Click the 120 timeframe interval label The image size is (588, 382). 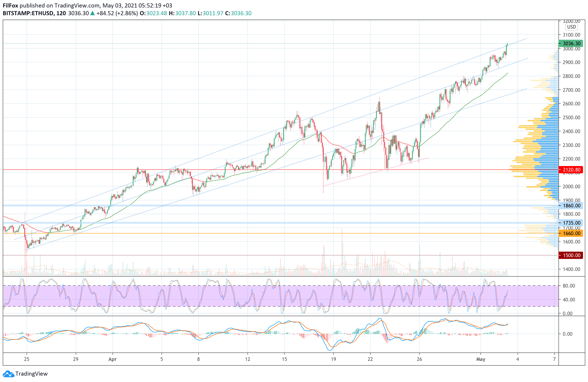tap(61, 13)
